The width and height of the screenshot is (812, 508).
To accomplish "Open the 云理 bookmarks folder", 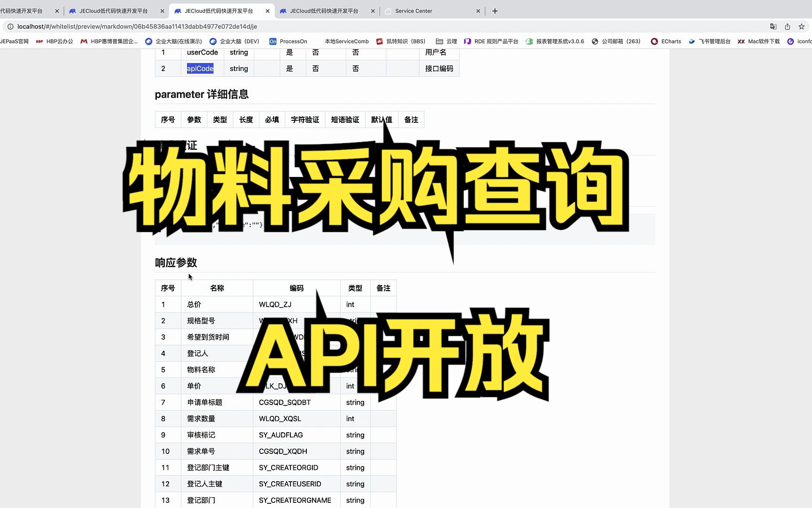I will click(x=446, y=41).
